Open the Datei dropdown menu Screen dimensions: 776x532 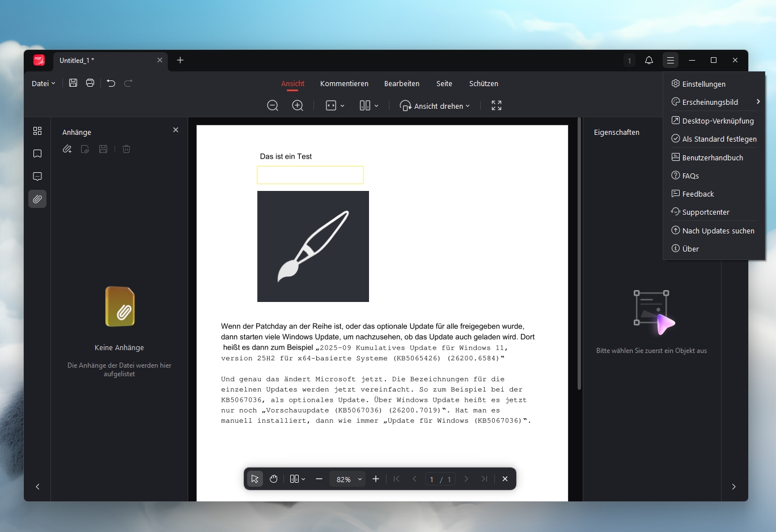coord(44,83)
